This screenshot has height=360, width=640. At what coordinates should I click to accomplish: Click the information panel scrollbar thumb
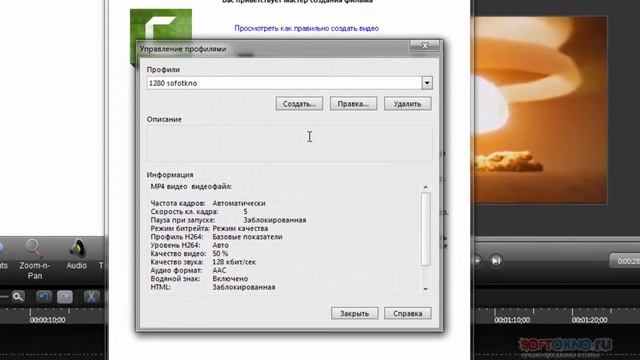(x=426, y=229)
